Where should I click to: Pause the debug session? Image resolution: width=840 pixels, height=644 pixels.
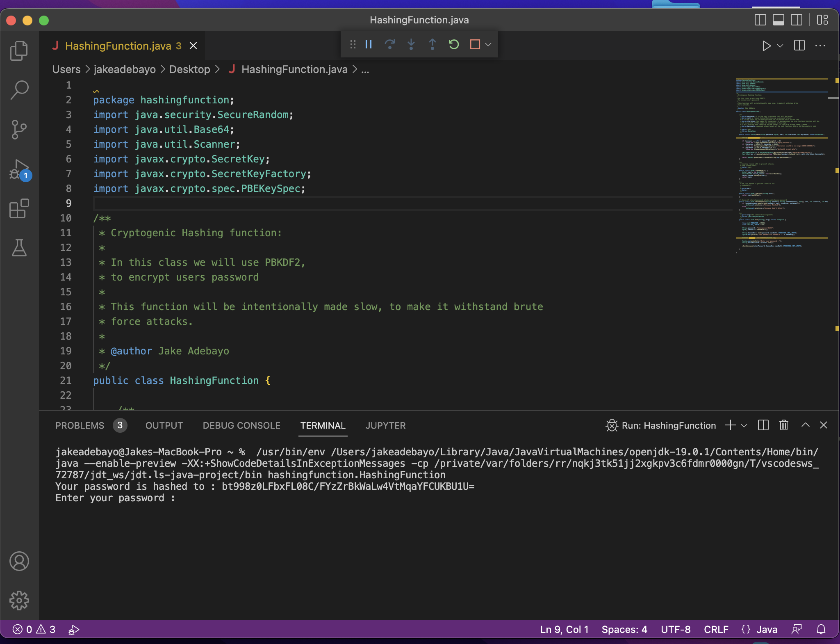pyautogui.click(x=369, y=44)
